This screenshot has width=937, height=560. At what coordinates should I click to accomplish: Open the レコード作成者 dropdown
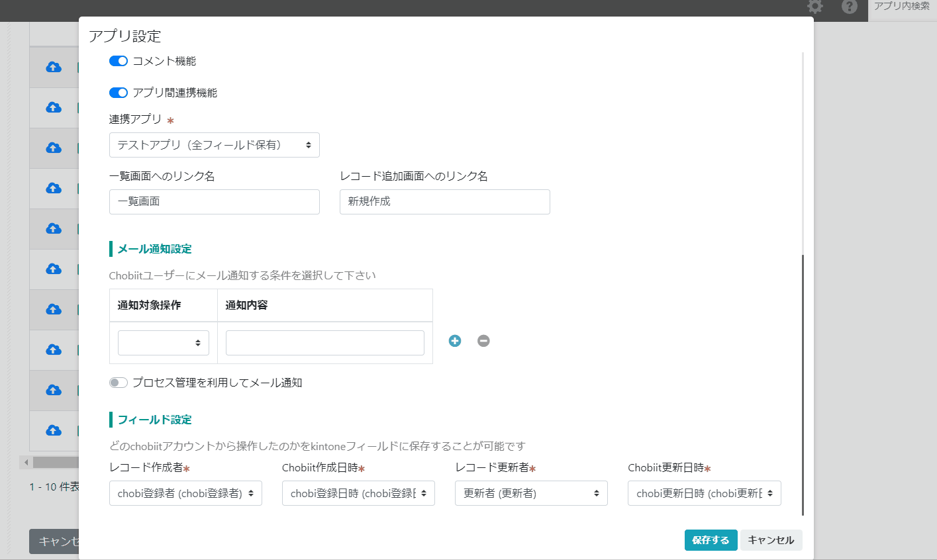tap(185, 493)
